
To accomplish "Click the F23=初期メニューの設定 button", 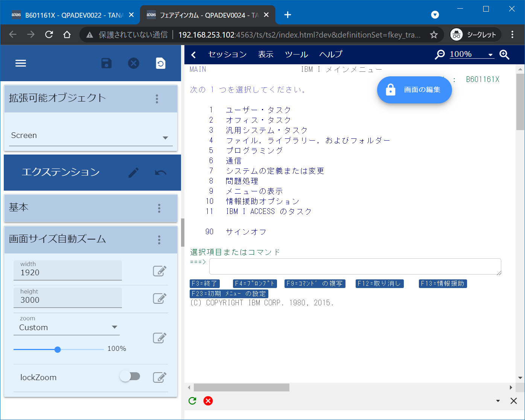I will point(229,294).
